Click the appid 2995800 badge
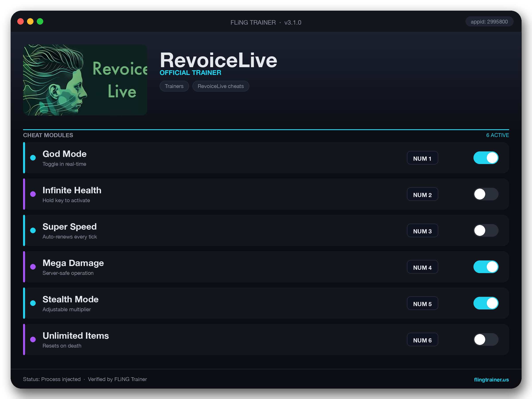 point(489,22)
